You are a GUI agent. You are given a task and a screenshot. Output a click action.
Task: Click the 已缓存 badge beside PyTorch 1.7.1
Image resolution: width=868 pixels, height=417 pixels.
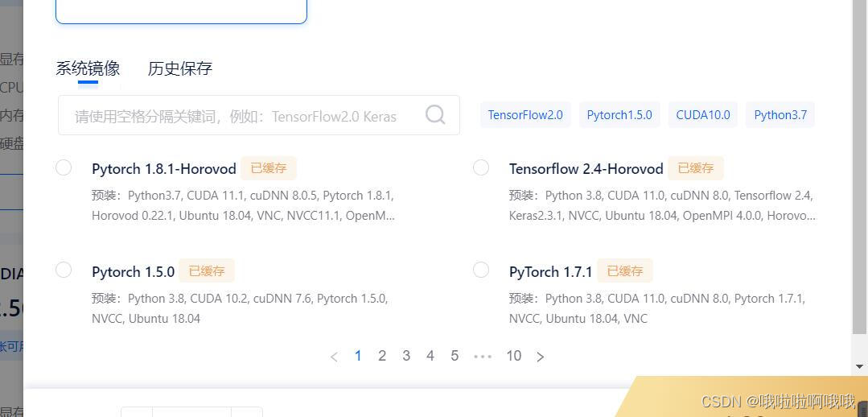coord(625,270)
